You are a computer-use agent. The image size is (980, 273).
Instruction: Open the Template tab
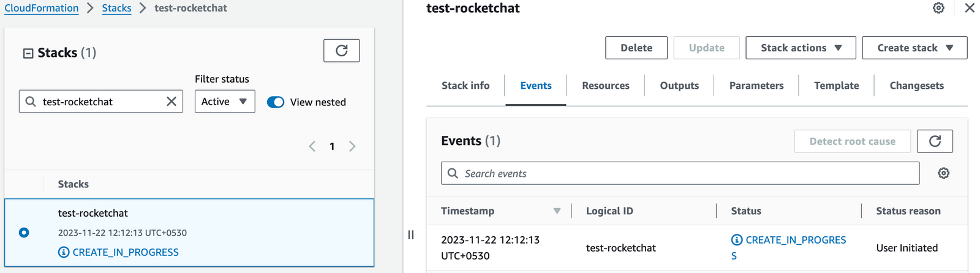pos(837,86)
